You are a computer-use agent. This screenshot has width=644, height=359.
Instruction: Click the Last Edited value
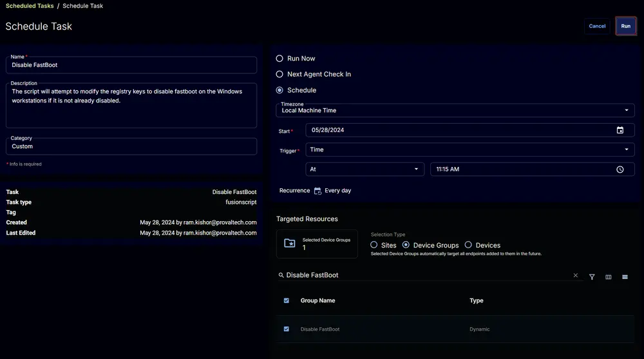coord(198,233)
